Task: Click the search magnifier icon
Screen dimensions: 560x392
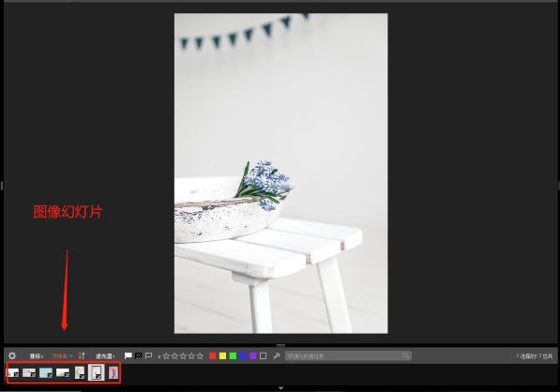Action: tap(406, 355)
